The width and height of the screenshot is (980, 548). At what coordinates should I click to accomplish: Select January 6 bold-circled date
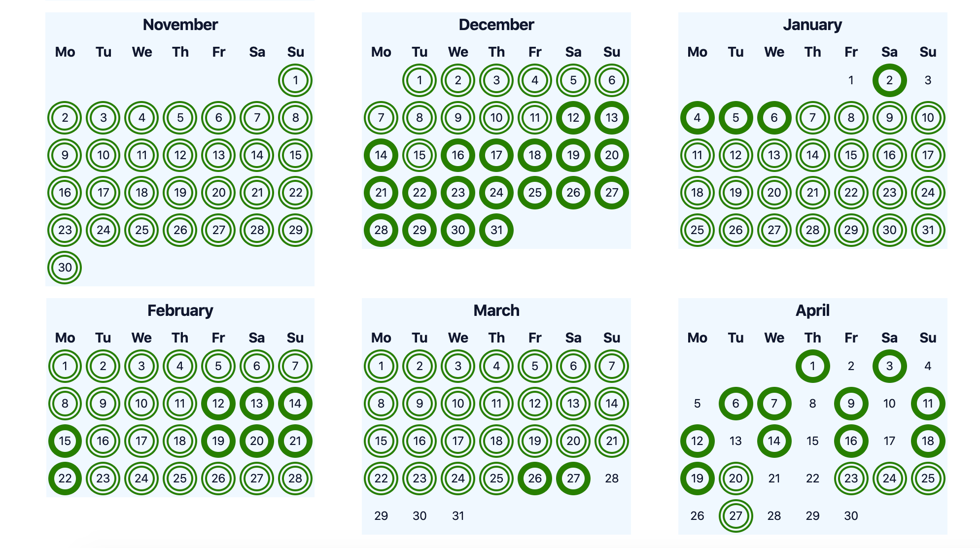point(774,118)
